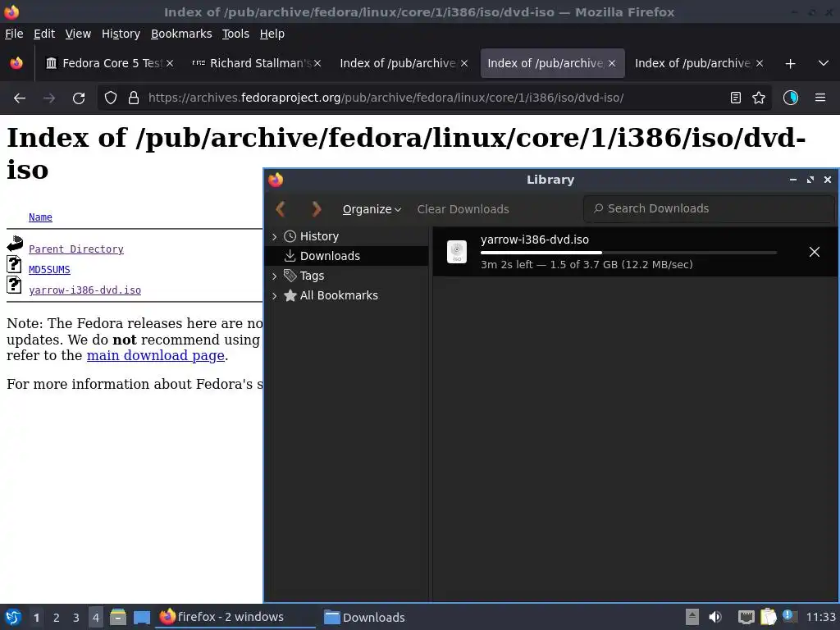Open the Tools menu
This screenshot has height=630, width=840.
point(235,34)
